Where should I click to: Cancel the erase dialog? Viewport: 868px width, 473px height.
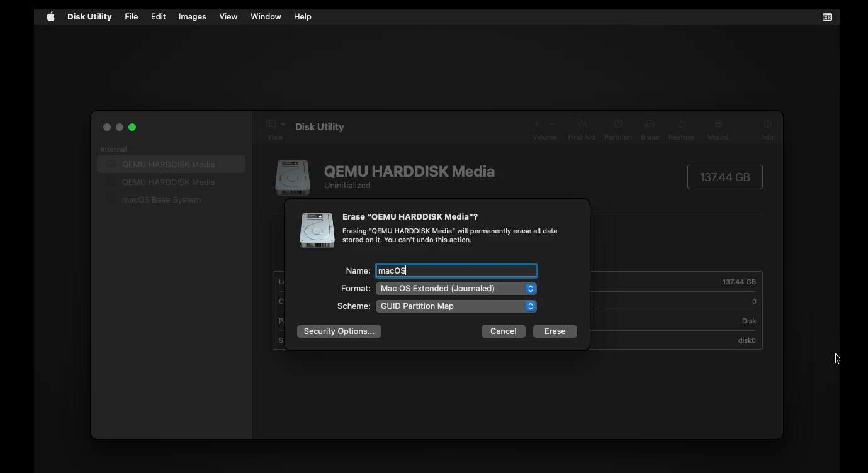pyautogui.click(x=503, y=331)
